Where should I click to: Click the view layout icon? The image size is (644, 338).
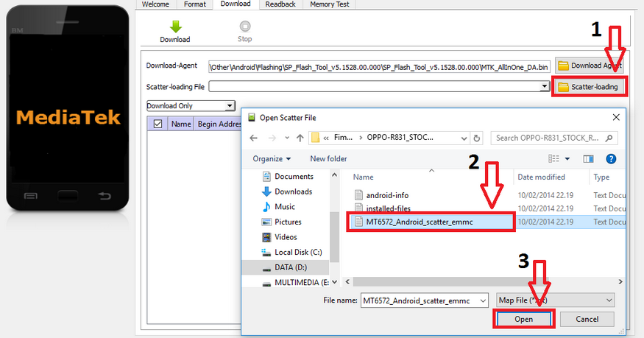pyautogui.click(x=553, y=158)
